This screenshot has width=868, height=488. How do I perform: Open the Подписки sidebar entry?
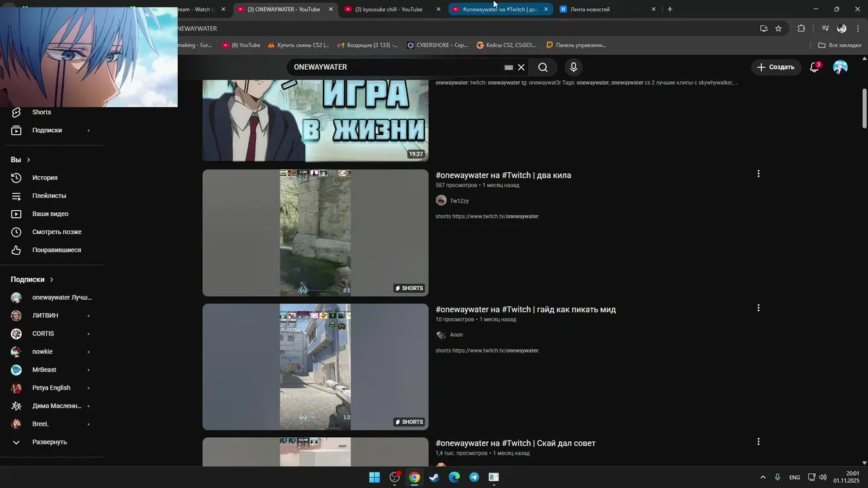click(x=47, y=130)
